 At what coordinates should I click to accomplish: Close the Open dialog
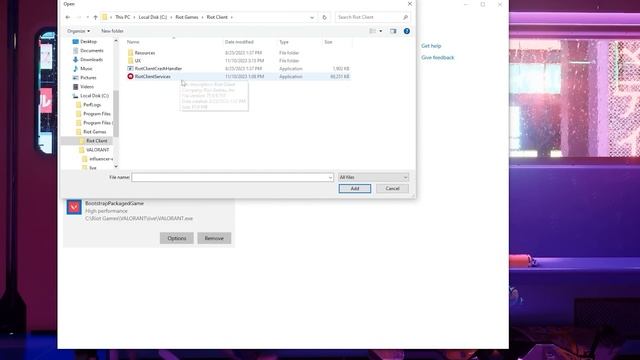(x=410, y=4)
